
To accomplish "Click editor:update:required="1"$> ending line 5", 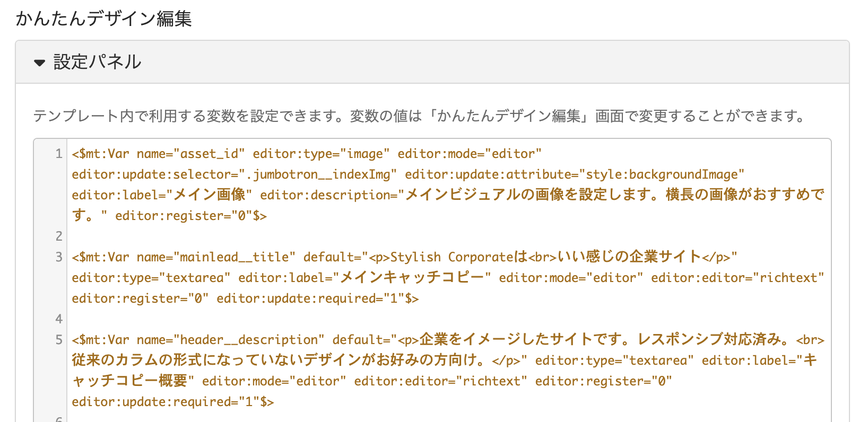I will tap(173, 402).
